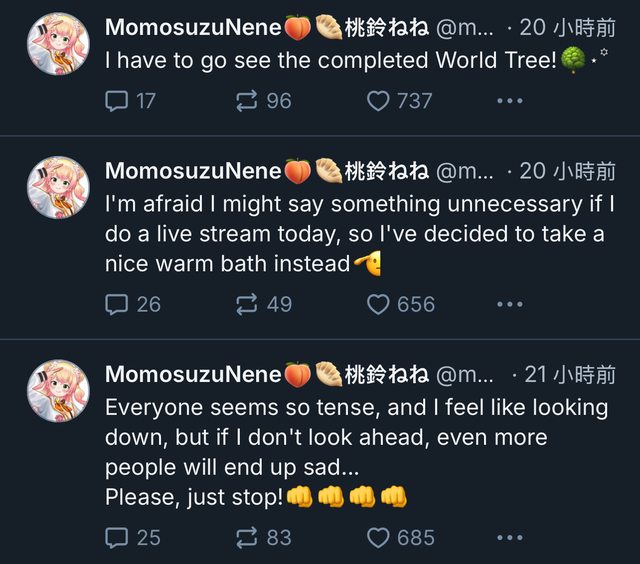Screen dimensions: 640x564
Task: Reply to the 'Please, just stop!' tweet
Action: 117,538
